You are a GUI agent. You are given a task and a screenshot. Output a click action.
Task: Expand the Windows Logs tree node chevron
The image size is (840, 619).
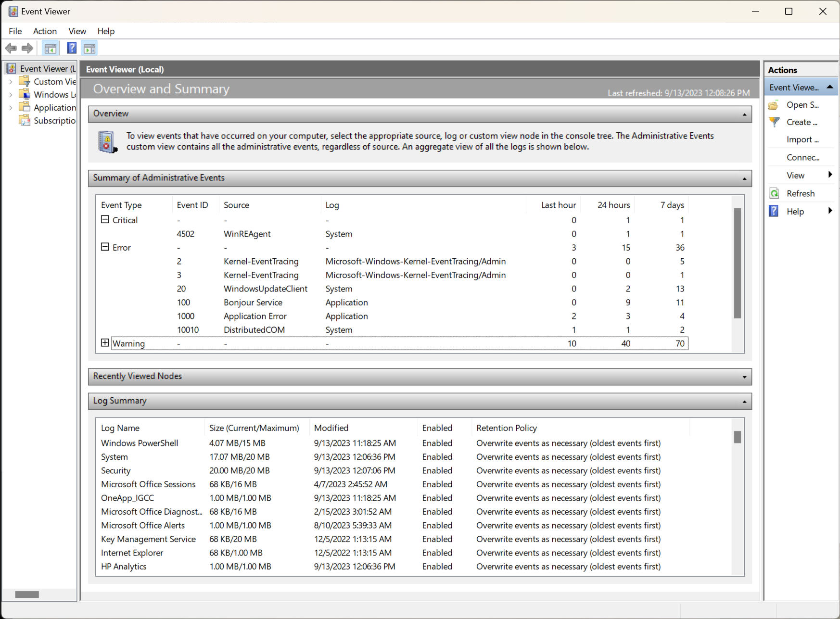point(11,94)
